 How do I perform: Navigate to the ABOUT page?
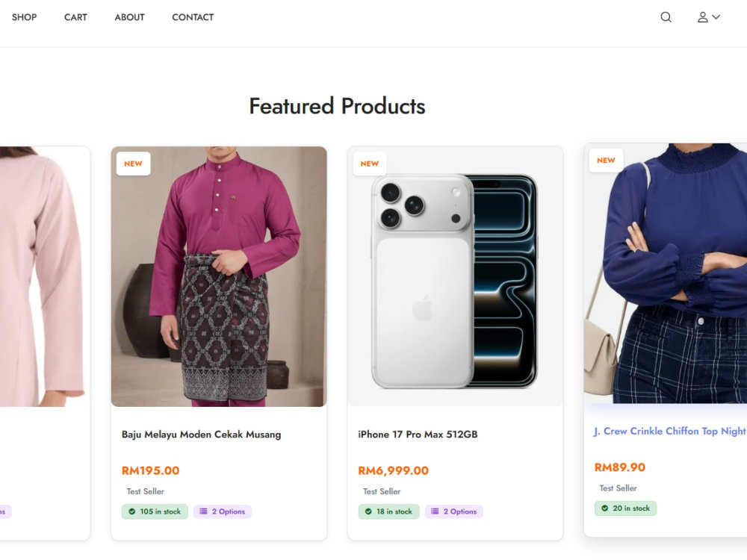(129, 17)
